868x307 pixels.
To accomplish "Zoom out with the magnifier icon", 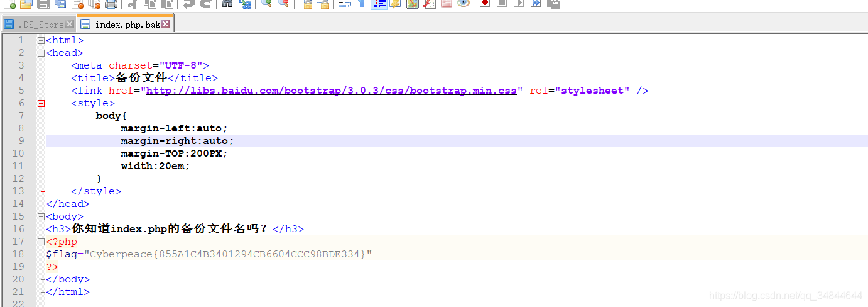I will pos(283,3).
